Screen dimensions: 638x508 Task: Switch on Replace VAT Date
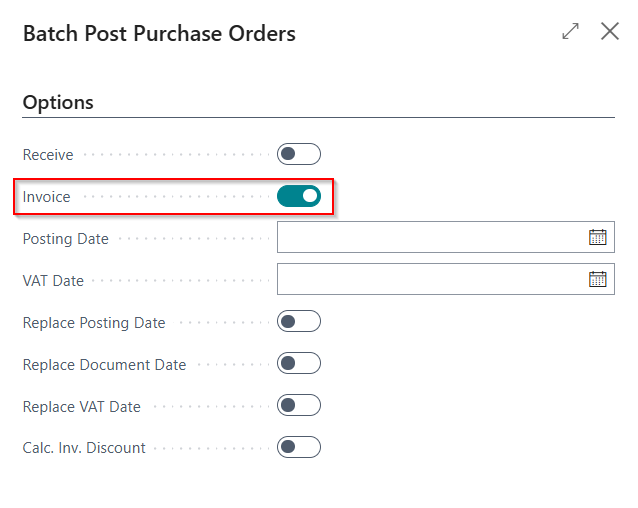[x=299, y=405]
